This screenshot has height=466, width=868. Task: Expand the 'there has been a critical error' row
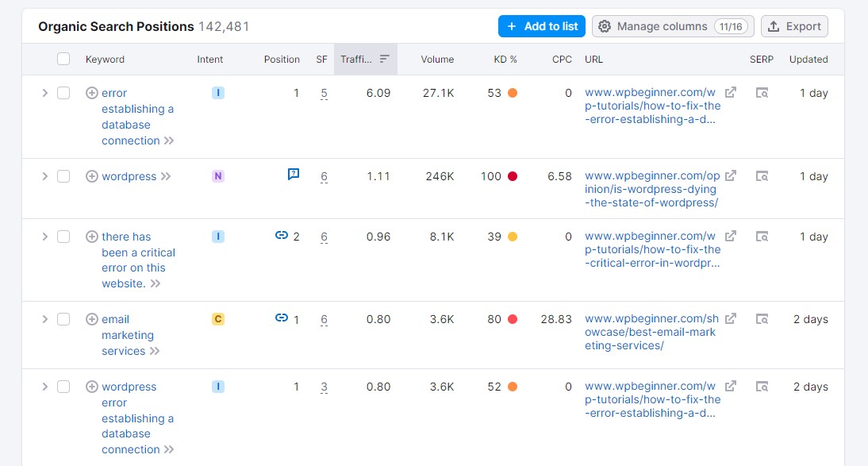pos(45,237)
